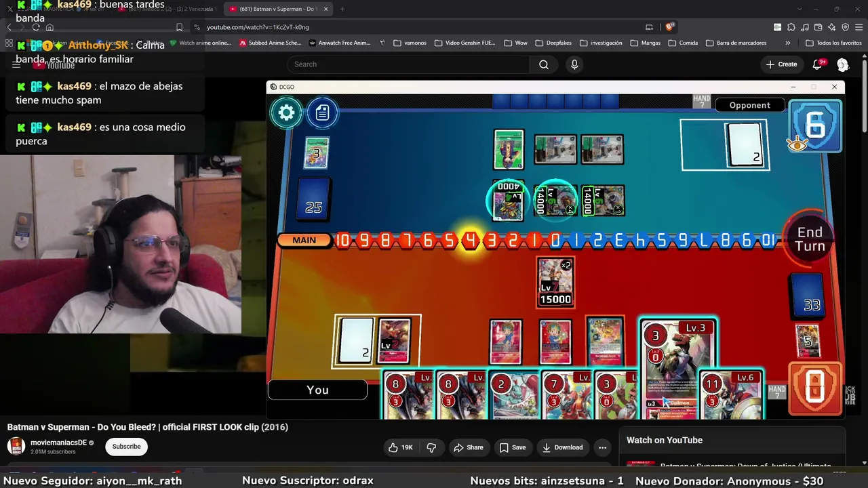The image size is (868, 488).
Task: Click the YouTube search magnifier button
Action: pos(544,64)
